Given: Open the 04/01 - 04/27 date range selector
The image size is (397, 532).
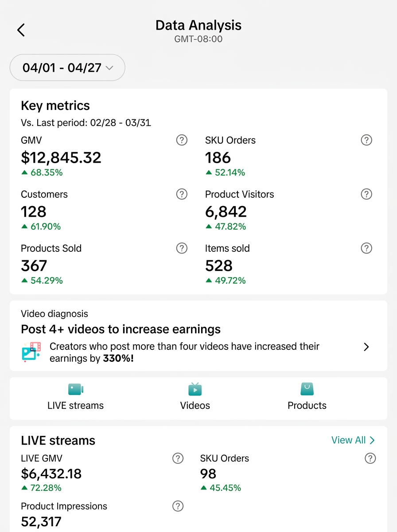Looking at the screenshot, I should pyautogui.click(x=67, y=67).
